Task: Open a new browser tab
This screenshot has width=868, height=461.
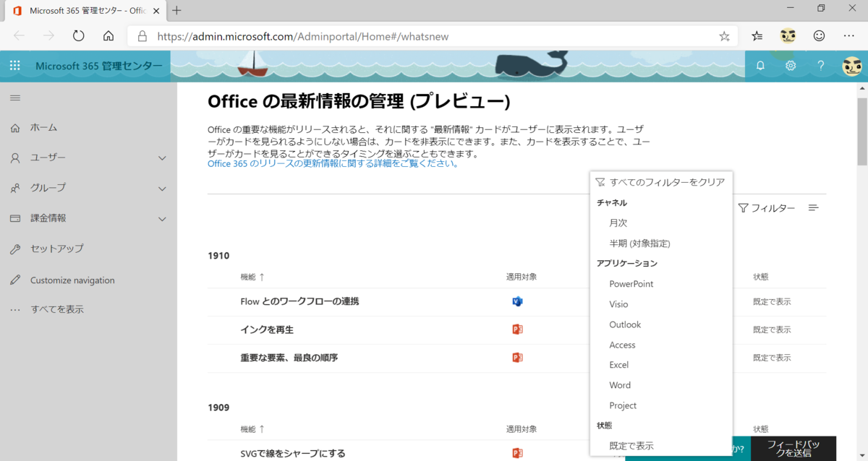Action: [x=177, y=10]
